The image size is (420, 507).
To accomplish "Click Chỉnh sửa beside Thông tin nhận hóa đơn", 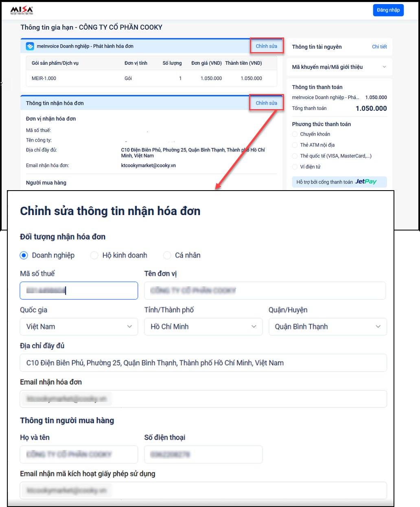I will point(267,103).
